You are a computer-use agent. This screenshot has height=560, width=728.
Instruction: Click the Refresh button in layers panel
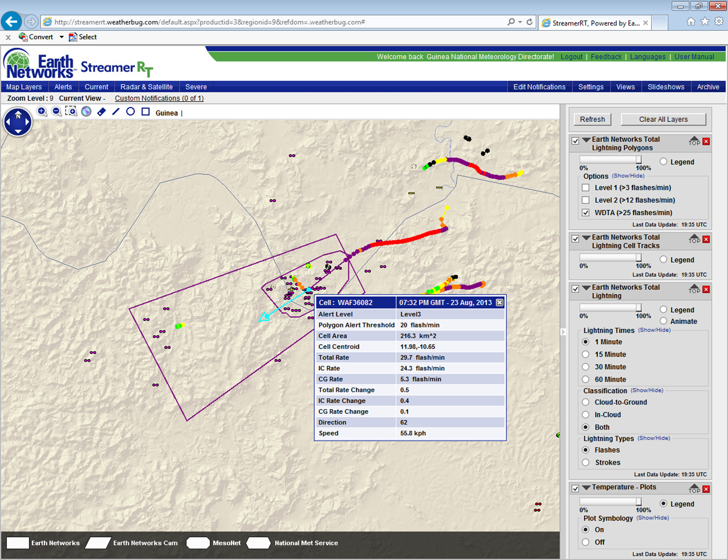pos(592,119)
